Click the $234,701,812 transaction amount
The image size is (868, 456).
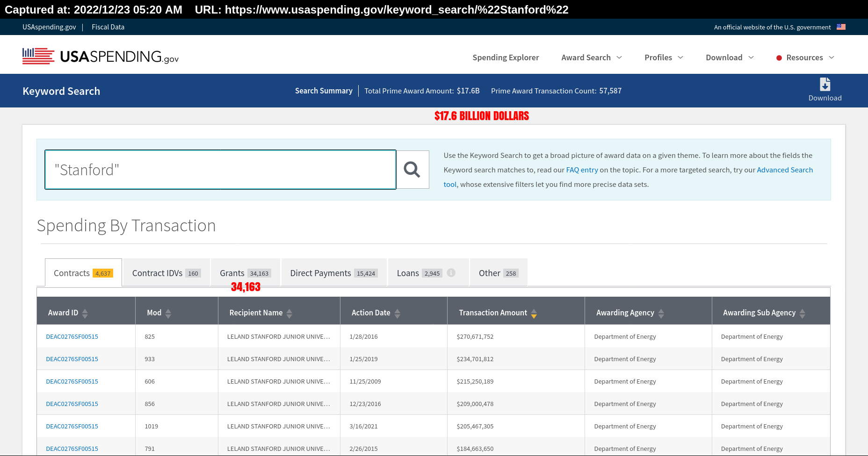[x=475, y=359]
